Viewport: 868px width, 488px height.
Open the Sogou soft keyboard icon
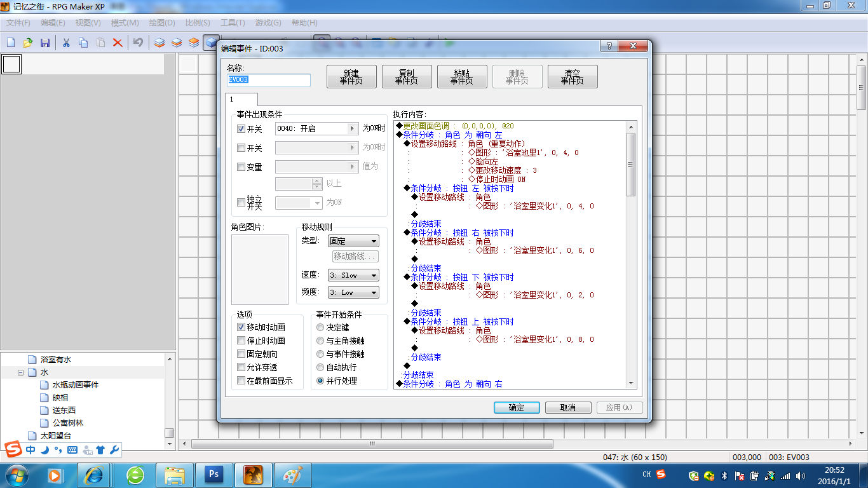coord(72,450)
